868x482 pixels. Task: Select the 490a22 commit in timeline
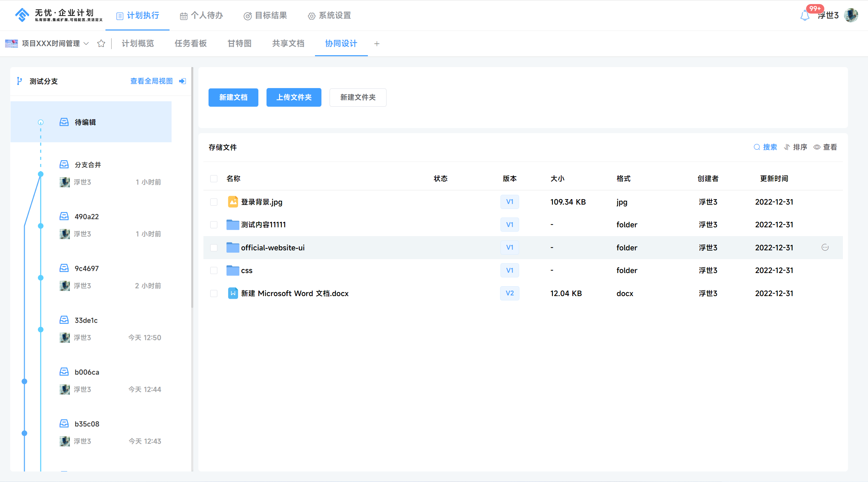click(87, 216)
